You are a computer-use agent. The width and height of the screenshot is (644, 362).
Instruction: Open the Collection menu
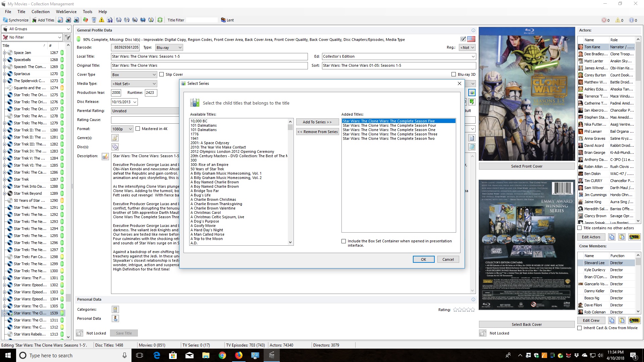point(41,11)
